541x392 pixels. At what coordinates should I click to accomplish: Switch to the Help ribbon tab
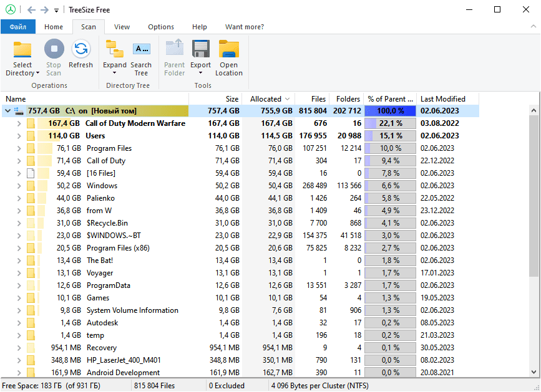coord(200,27)
